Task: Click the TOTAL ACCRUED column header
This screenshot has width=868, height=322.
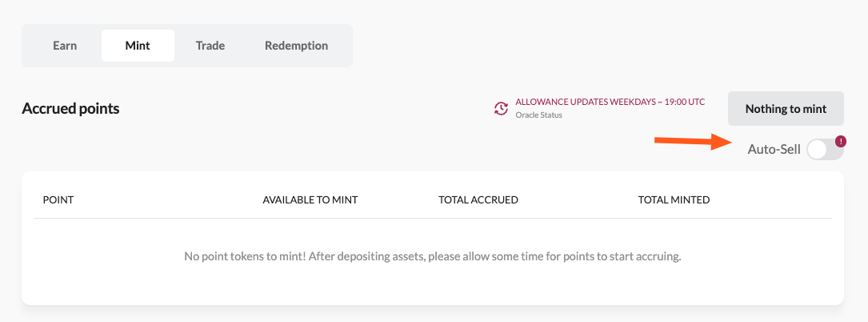Action: point(478,199)
